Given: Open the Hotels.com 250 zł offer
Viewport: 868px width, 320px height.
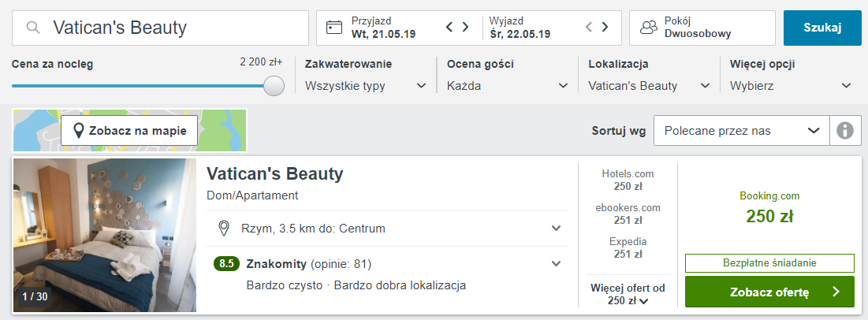Looking at the screenshot, I should coord(628,180).
